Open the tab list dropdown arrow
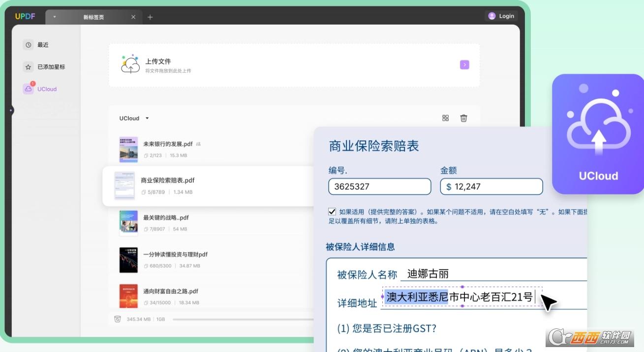Image resolution: width=644 pixels, height=352 pixels. coord(55,17)
